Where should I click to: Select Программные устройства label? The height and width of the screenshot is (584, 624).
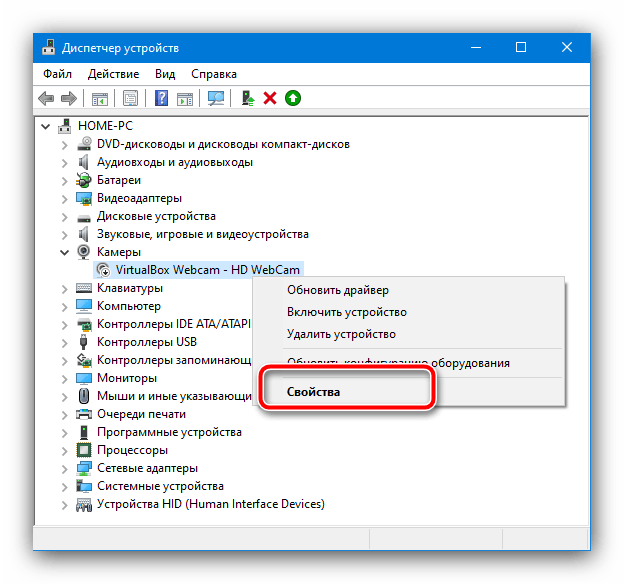point(170,432)
